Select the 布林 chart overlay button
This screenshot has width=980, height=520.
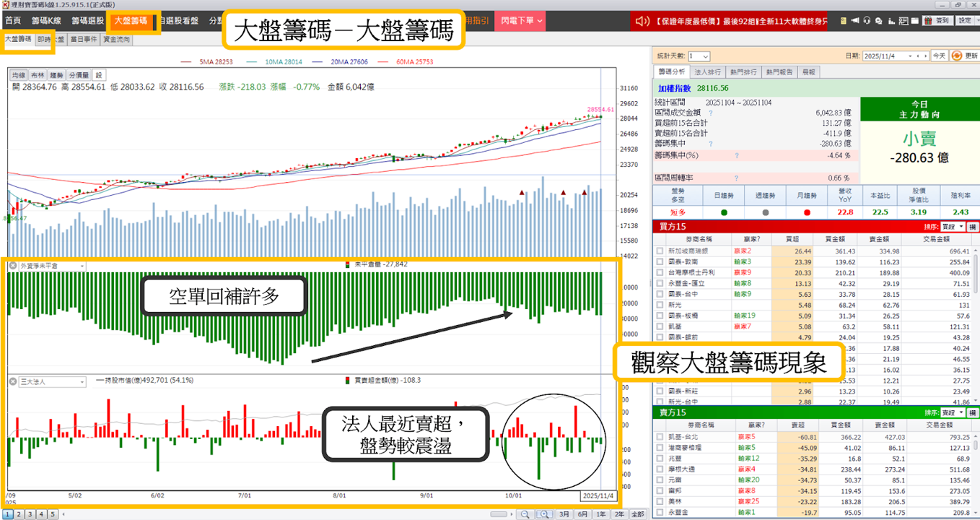(38, 75)
